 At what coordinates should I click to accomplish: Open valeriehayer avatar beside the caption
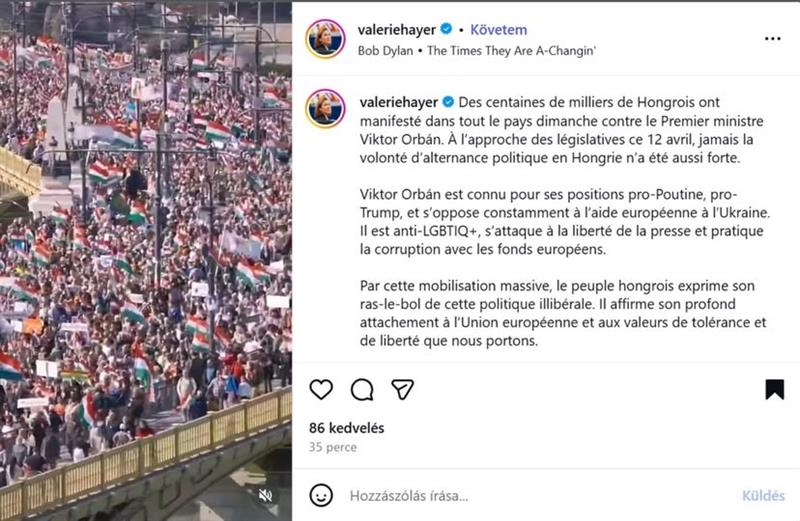coord(326,108)
